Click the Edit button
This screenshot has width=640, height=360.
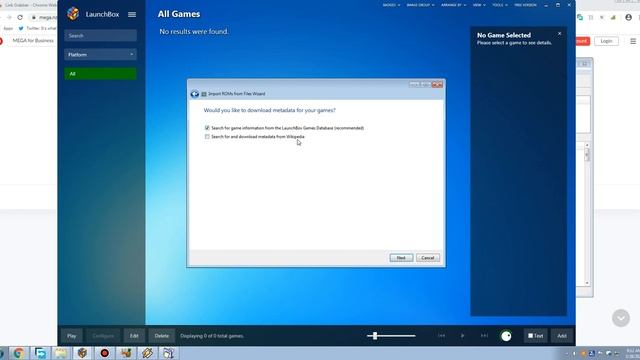tap(134, 336)
